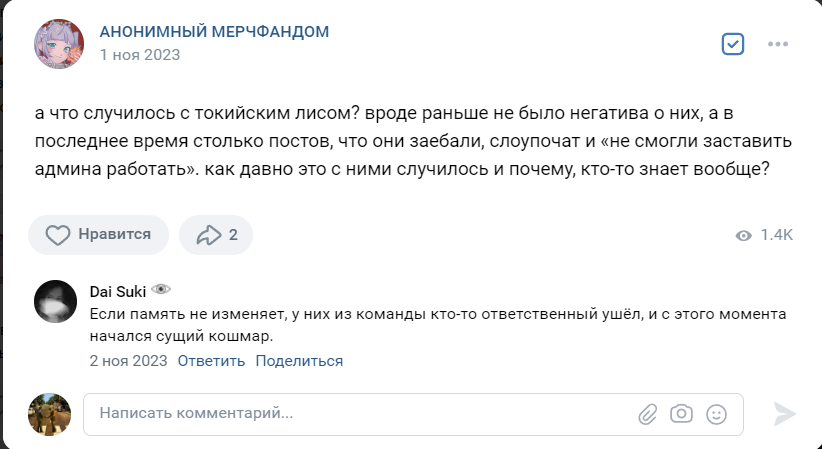The image size is (822, 449).
Task: Click the views eye icon
Action: [743, 236]
